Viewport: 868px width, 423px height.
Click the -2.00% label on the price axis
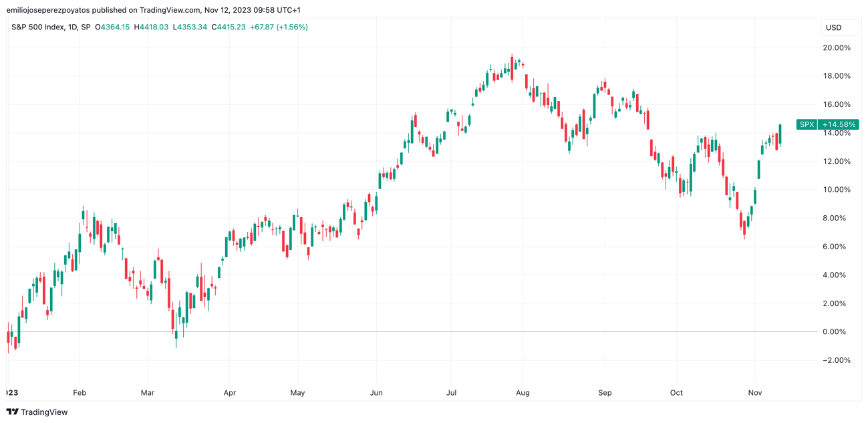point(836,360)
